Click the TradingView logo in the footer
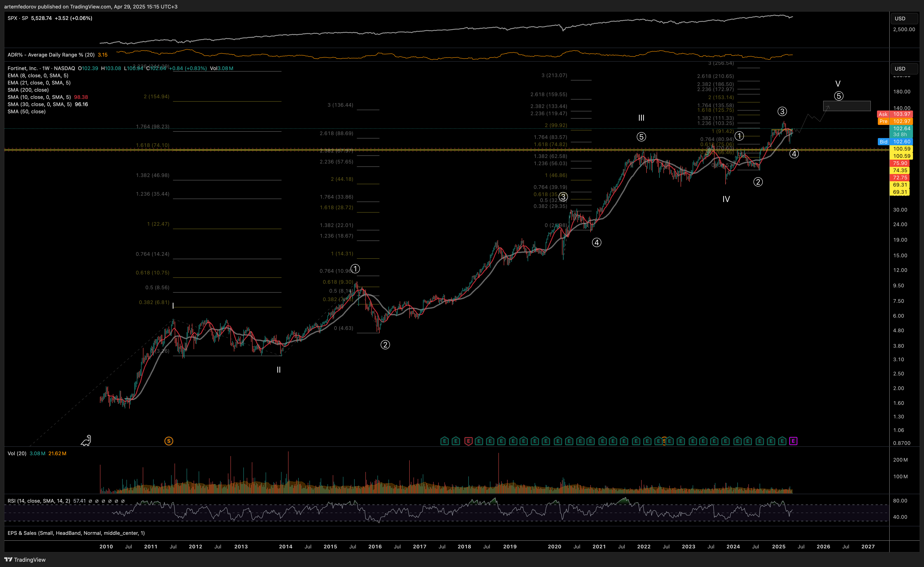 coord(25,560)
